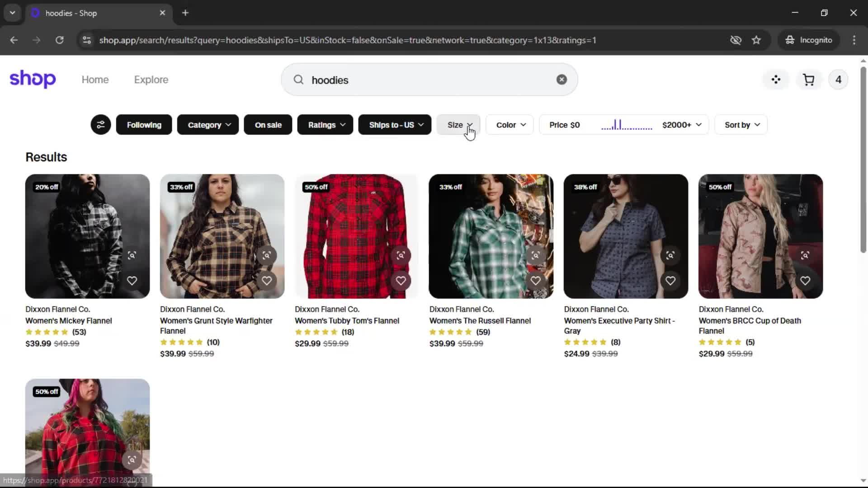Expand the Size filter dropdown
The width and height of the screenshot is (868, 488).
click(458, 125)
